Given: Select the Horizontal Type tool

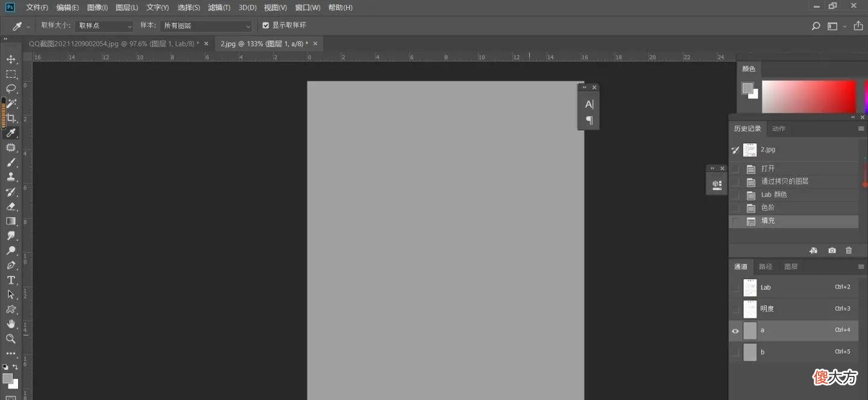Looking at the screenshot, I should (11, 280).
